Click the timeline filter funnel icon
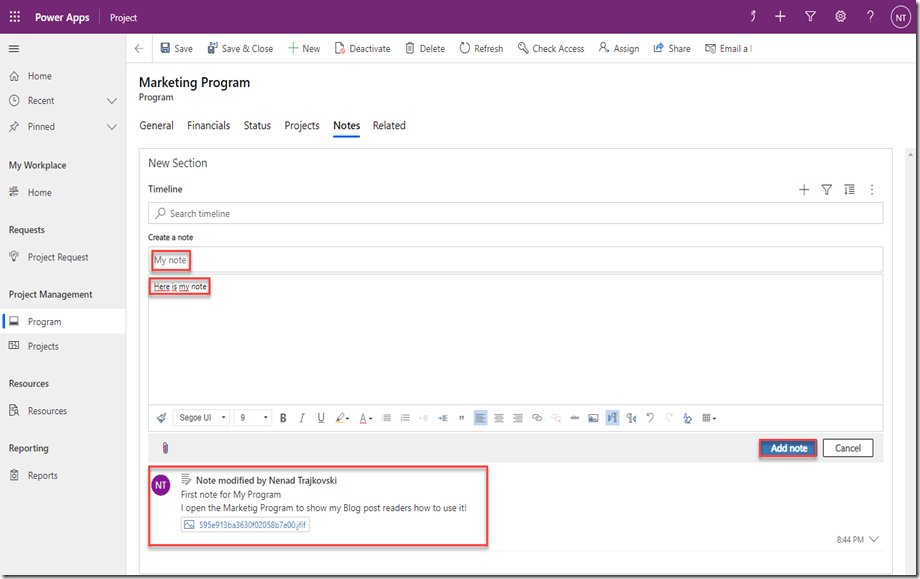The image size is (920, 579). 826,190
